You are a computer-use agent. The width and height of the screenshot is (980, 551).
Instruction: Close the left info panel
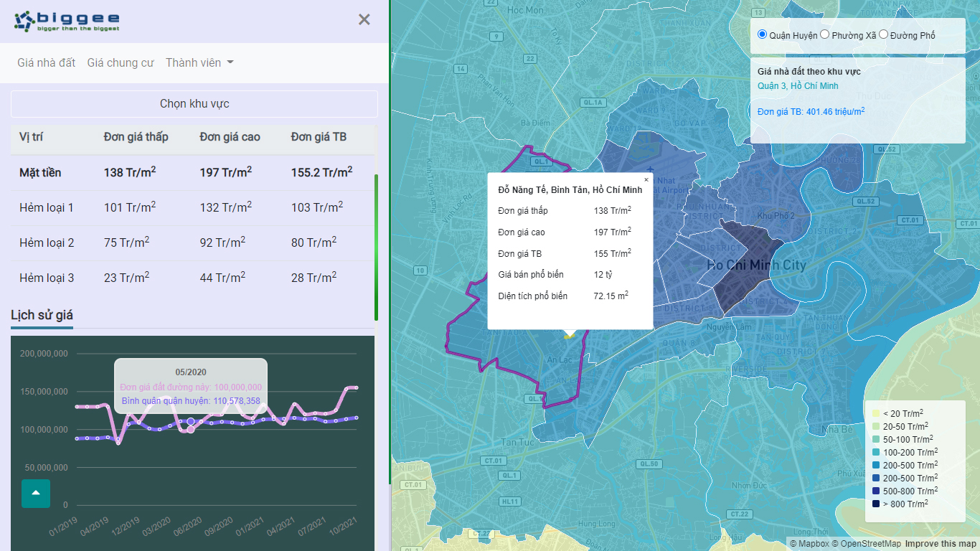(364, 20)
